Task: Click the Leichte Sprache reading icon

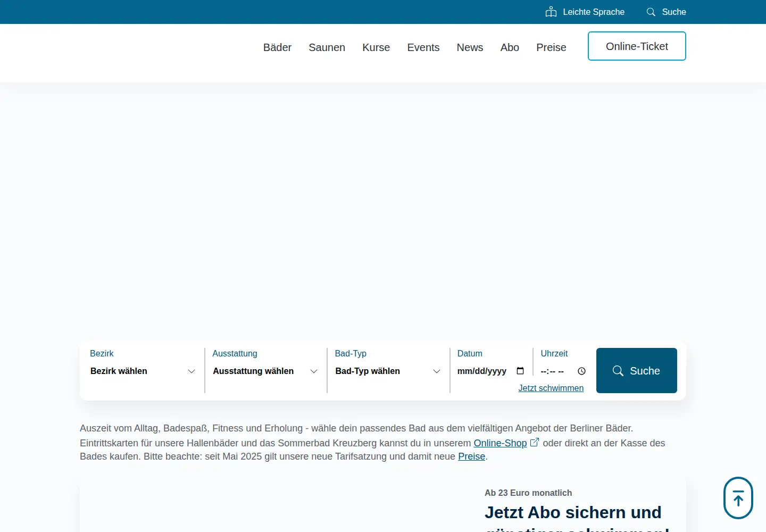Action: click(551, 12)
